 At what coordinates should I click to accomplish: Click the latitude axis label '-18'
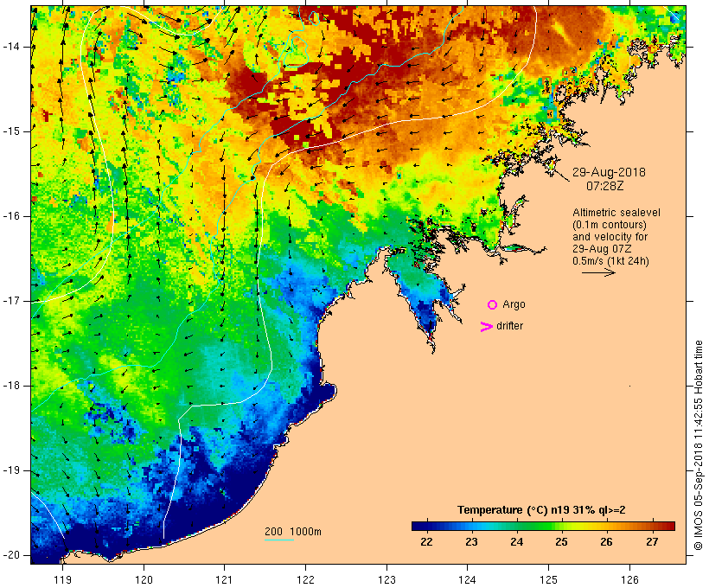[x=12, y=386]
